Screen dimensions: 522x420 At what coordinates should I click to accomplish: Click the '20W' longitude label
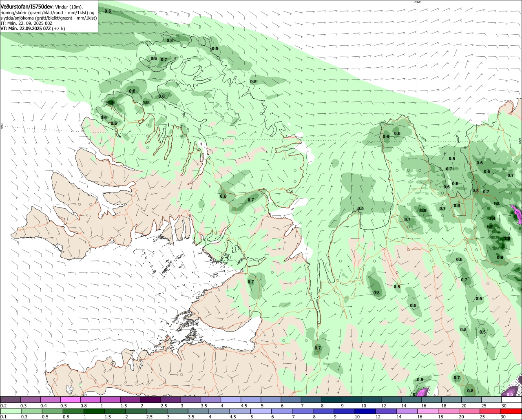coord(417,2)
